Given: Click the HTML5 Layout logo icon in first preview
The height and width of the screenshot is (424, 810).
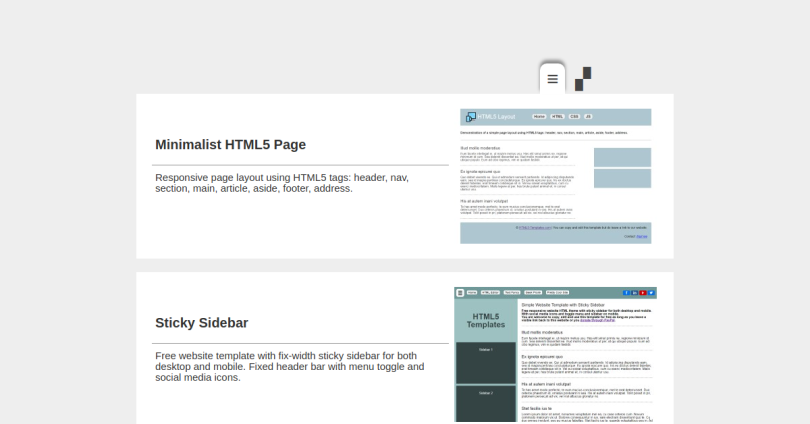Looking at the screenshot, I should tap(470, 117).
